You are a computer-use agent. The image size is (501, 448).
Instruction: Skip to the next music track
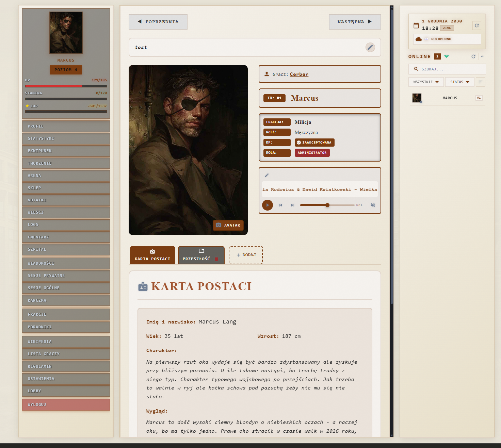click(292, 205)
